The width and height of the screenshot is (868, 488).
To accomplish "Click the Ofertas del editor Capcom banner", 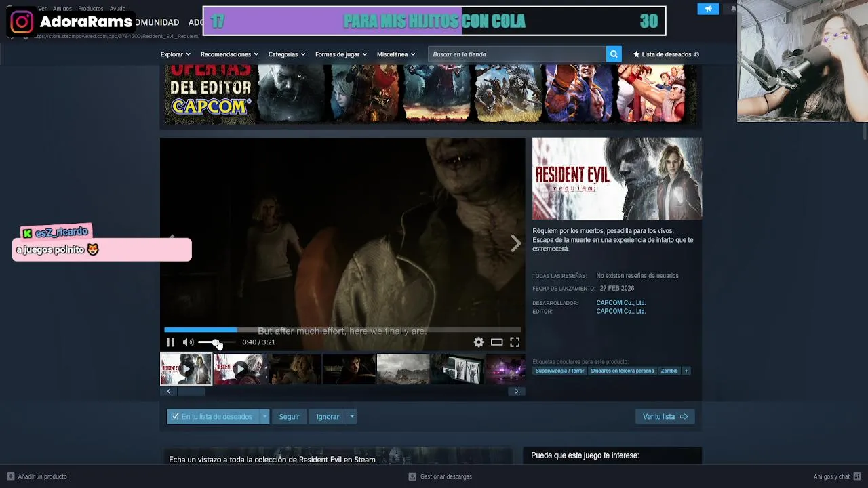I will click(431, 94).
